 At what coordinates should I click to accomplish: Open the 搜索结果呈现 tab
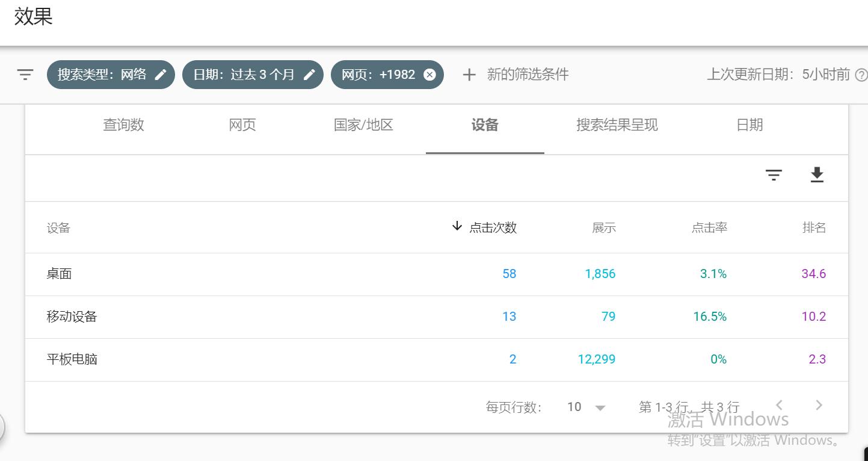617,125
